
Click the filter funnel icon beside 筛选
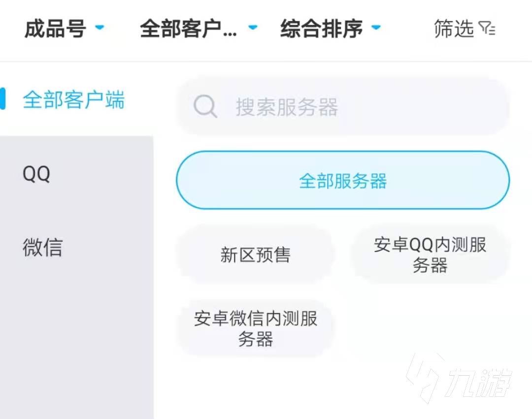pyautogui.click(x=487, y=30)
